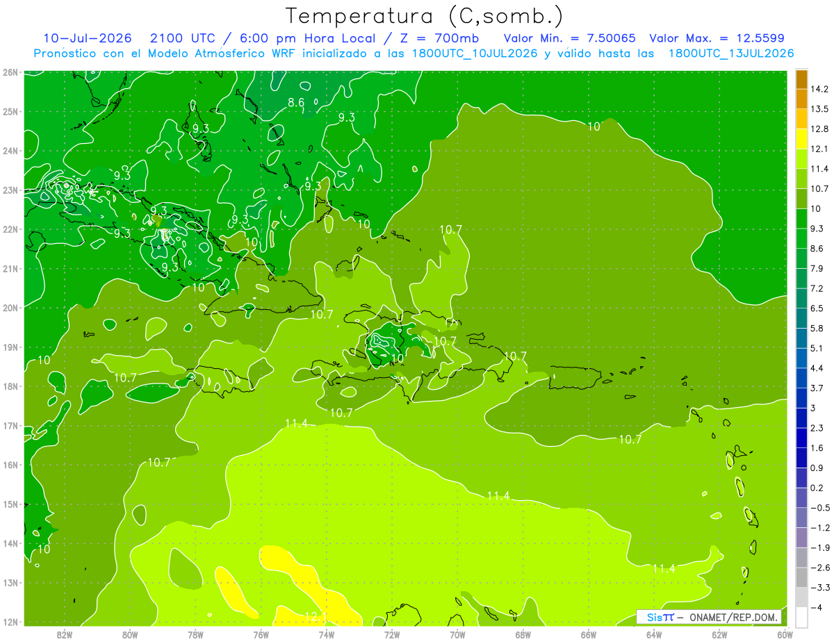834x644 pixels.
Task: Click the 74W longitude axis label
Action: click(326, 634)
